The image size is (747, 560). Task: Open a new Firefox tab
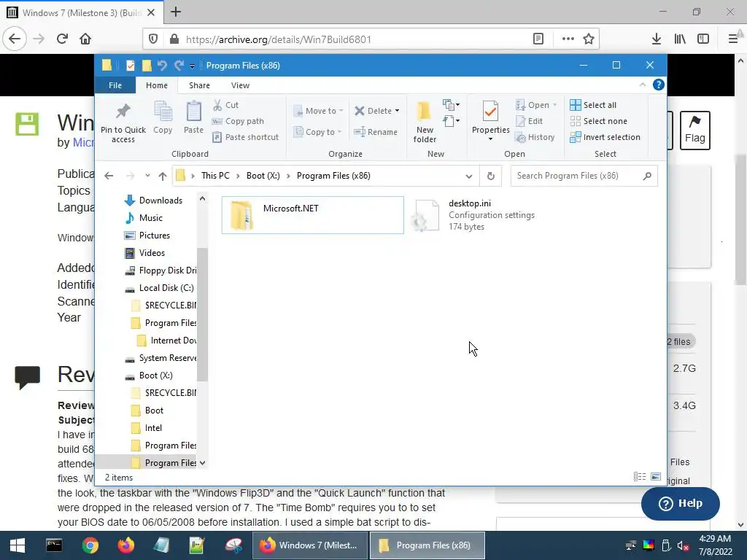pos(176,12)
